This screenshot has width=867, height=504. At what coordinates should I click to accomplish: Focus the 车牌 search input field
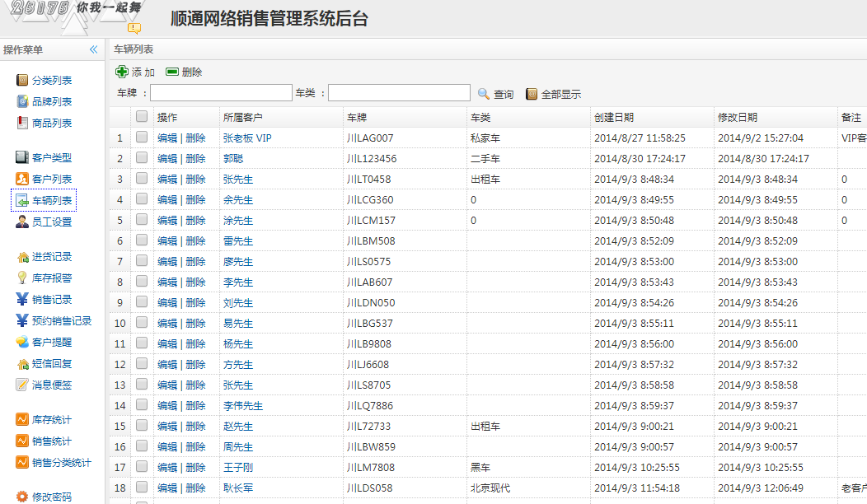[221, 93]
